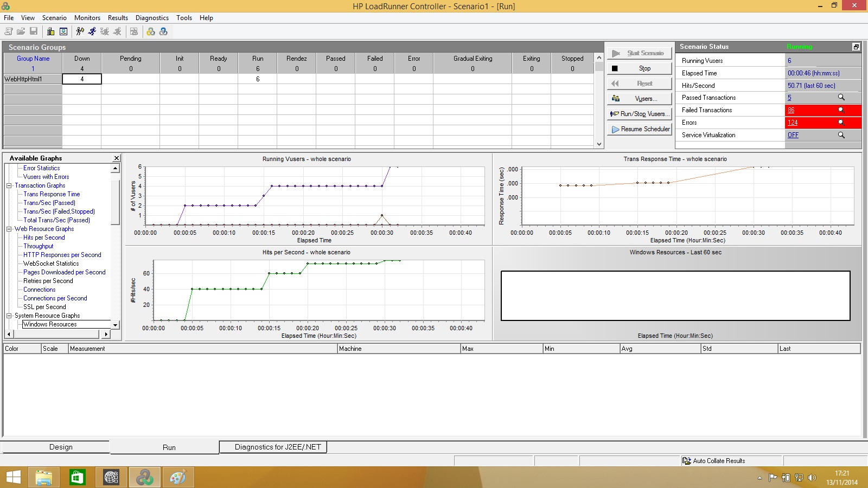Viewport: 868px width, 488px height.
Task: Click the Vusers... button
Action: pos(639,99)
